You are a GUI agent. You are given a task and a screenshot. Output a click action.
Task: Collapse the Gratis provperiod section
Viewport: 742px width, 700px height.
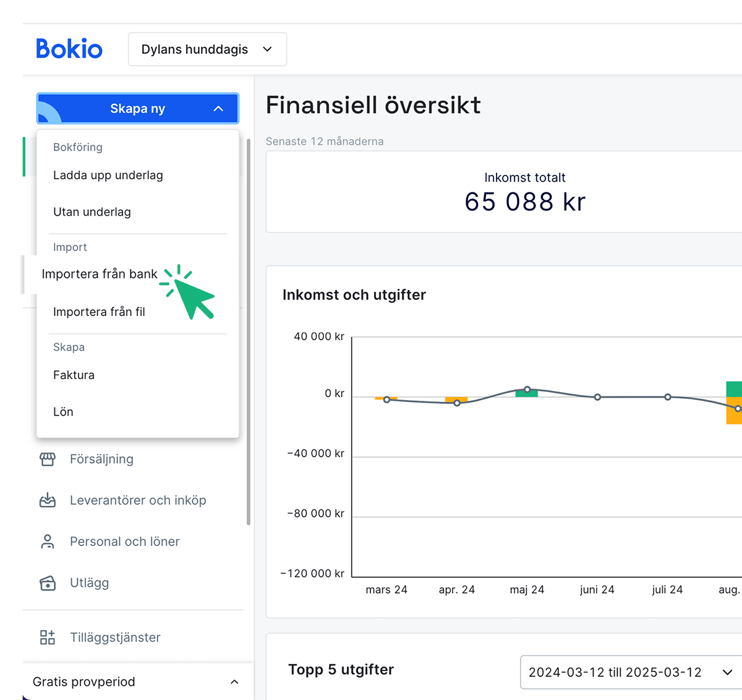[x=234, y=681]
